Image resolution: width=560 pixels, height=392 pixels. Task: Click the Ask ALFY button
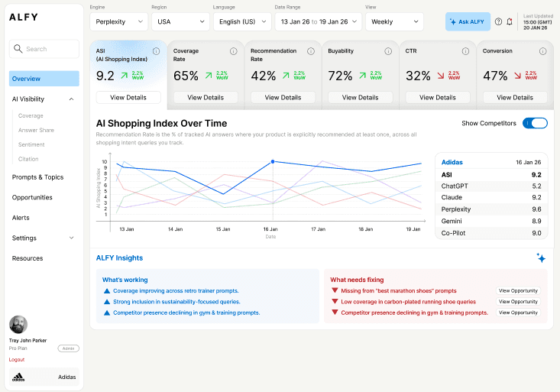468,22
